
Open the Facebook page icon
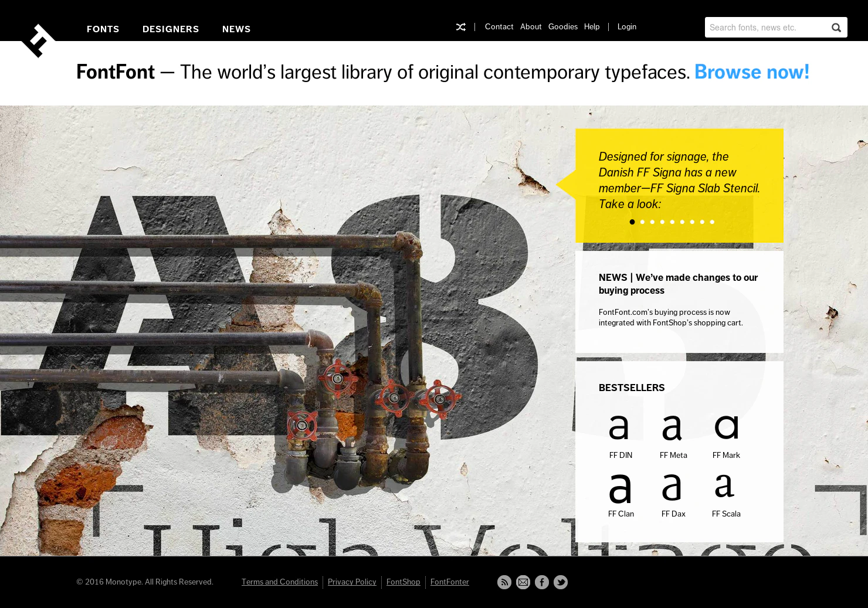542,582
